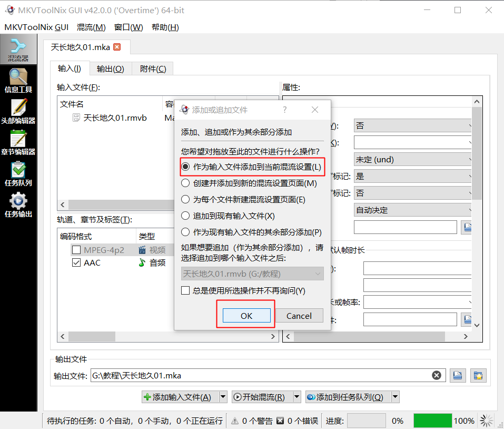Open the Multiplexer (混流器) tool
Screen dimensions: 504x429
pyautogui.click(x=18, y=50)
